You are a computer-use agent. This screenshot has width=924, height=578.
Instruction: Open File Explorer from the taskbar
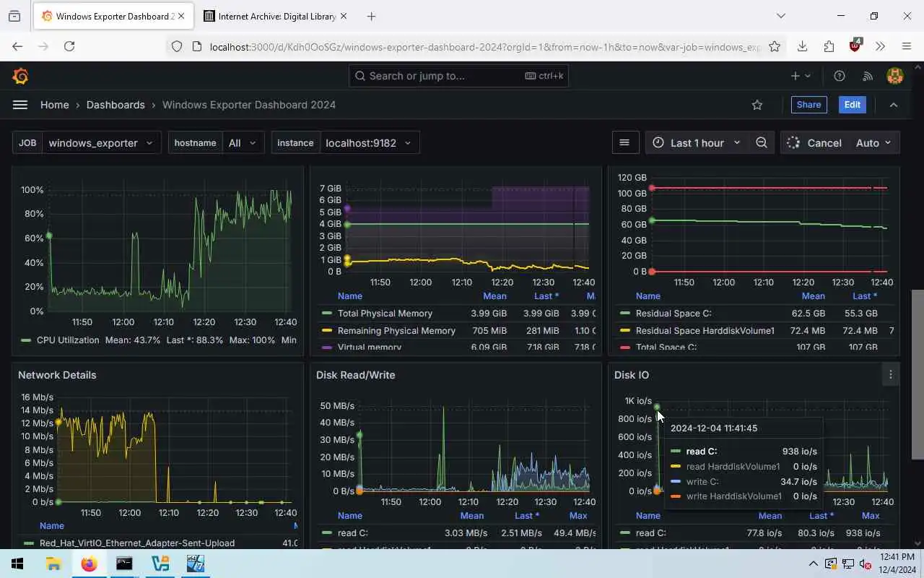click(x=53, y=564)
